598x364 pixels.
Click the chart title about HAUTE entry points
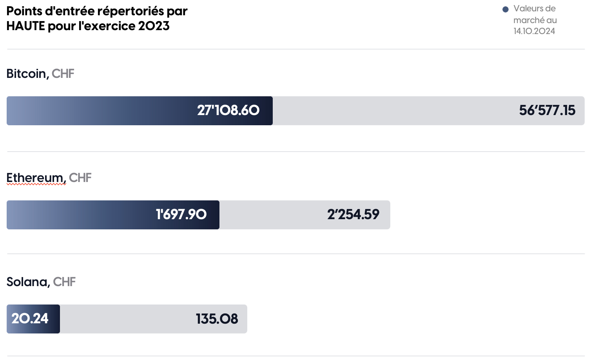(x=97, y=18)
